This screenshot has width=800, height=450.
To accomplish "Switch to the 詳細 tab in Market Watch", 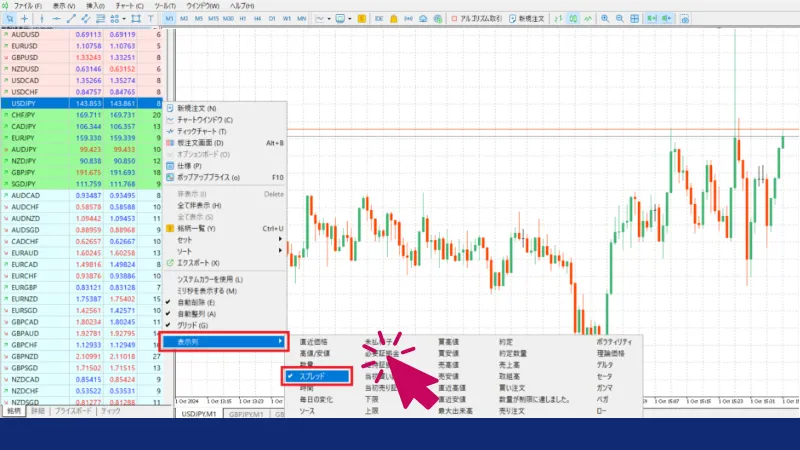I will click(38, 411).
